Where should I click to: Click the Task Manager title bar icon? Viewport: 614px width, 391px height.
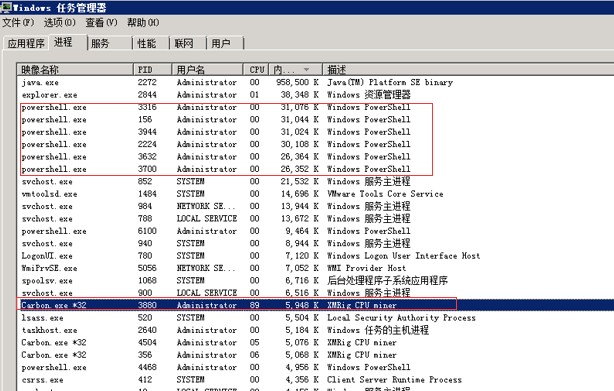pos(6,7)
